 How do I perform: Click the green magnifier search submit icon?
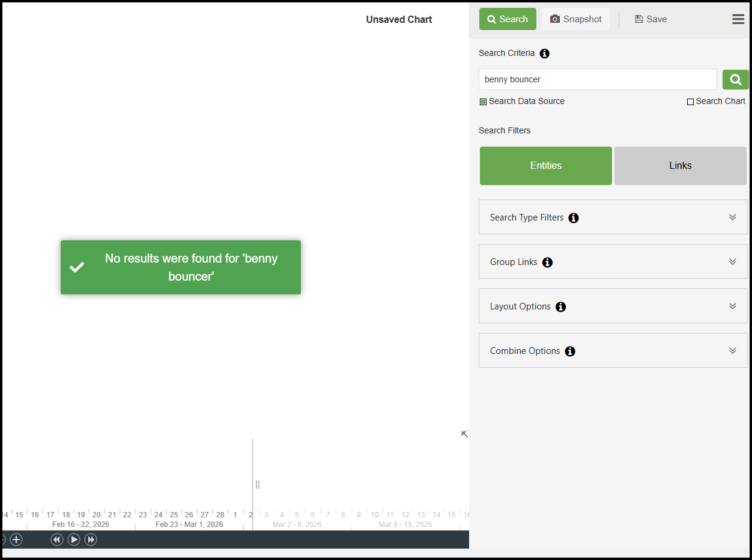pos(735,79)
